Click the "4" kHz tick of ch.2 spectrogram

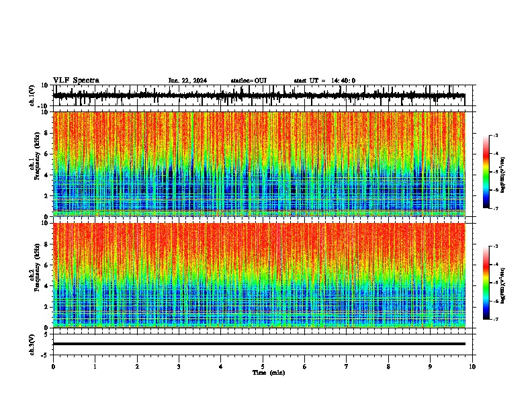point(47,286)
